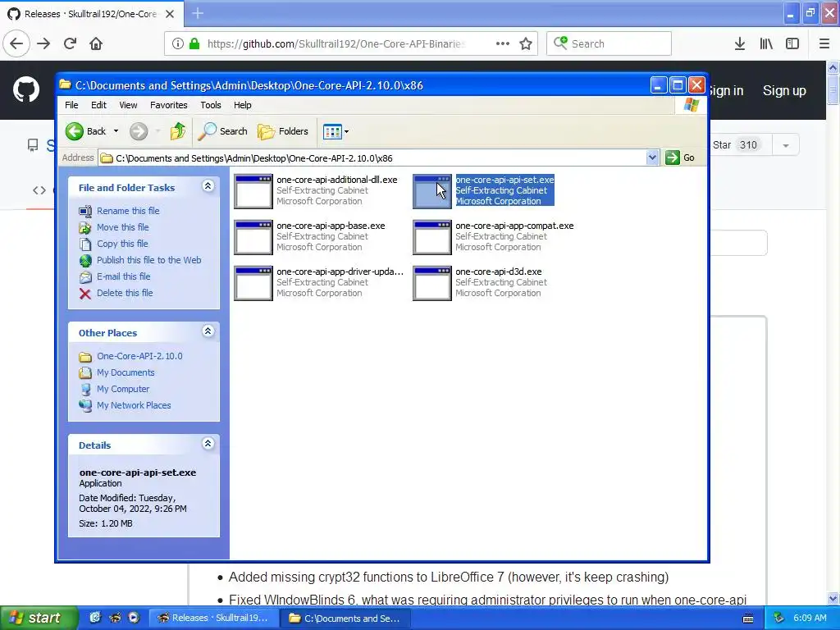This screenshot has height=630, width=840.
Task: Click the site information icon in Firefox URL bar
Action: (x=178, y=43)
